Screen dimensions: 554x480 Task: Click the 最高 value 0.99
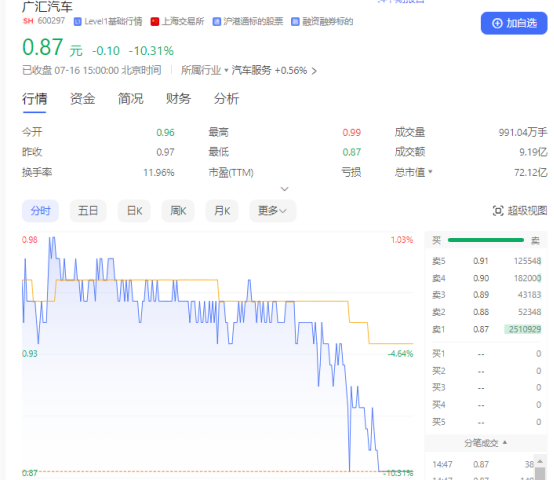[x=352, y=133]
